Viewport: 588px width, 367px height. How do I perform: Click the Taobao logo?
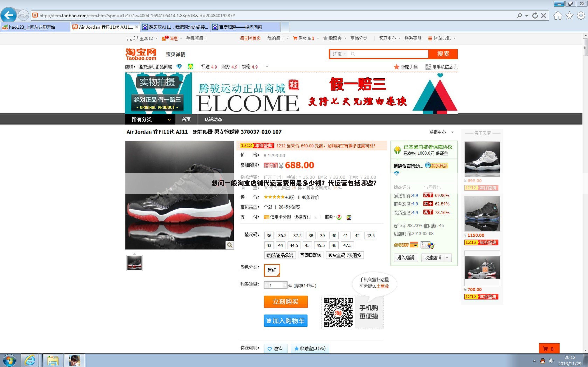(141, 54)
